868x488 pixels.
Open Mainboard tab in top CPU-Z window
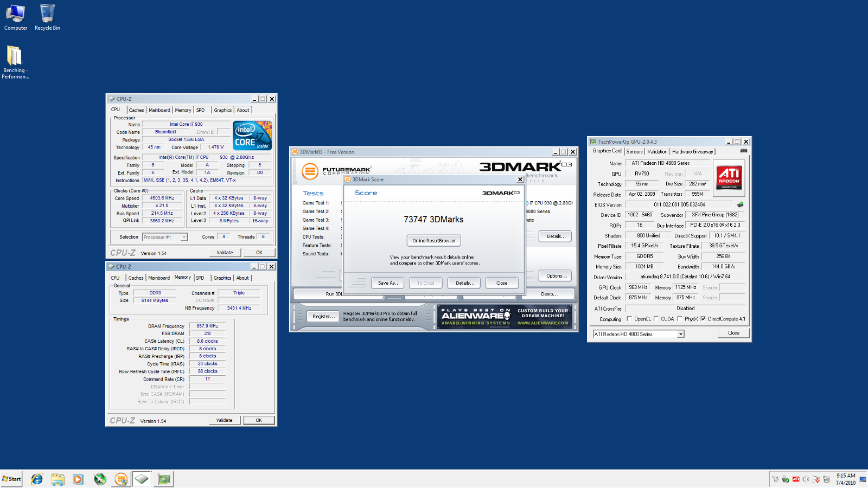[159, 110]
